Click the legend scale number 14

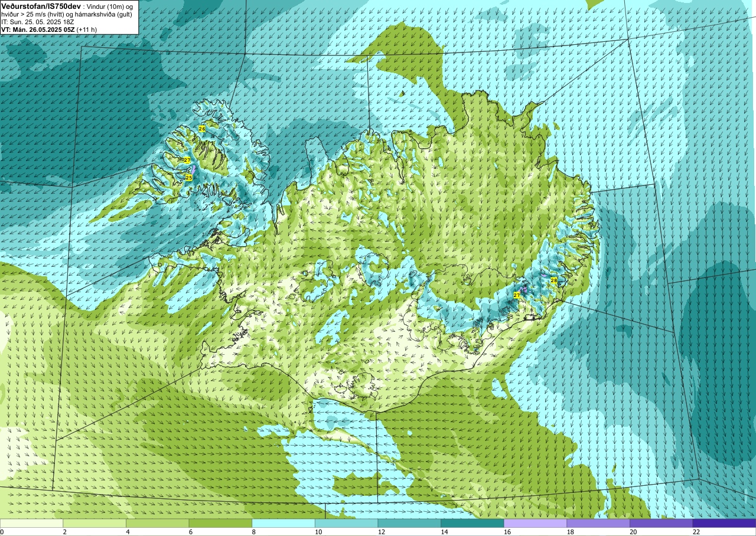[x=444, y=532]
